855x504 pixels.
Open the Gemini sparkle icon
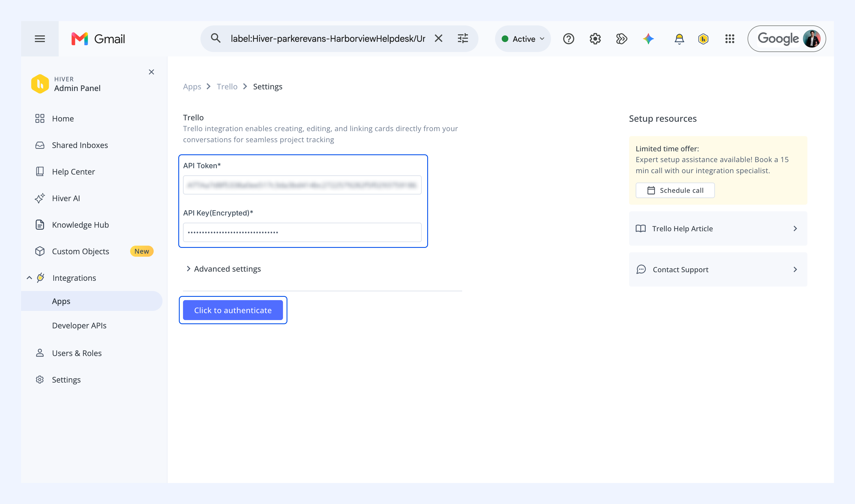(x=648, y=39)
